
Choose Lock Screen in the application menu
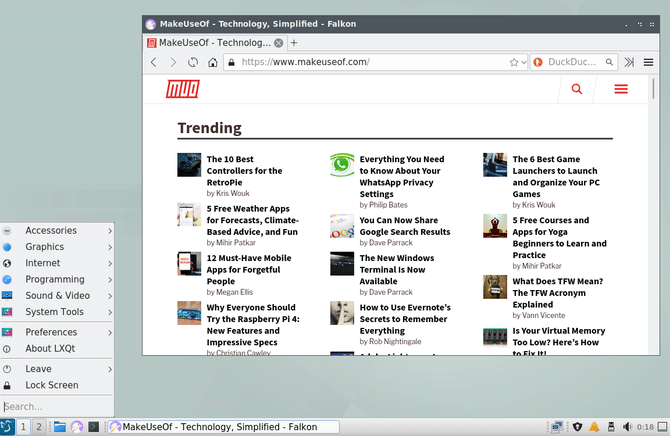click(x=52, y=385)
